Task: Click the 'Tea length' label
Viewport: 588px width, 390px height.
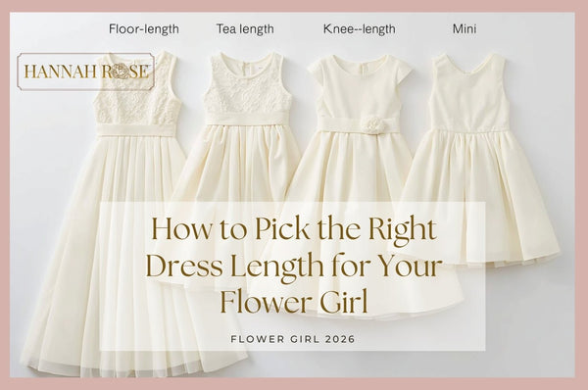Action: click(245, 28)
